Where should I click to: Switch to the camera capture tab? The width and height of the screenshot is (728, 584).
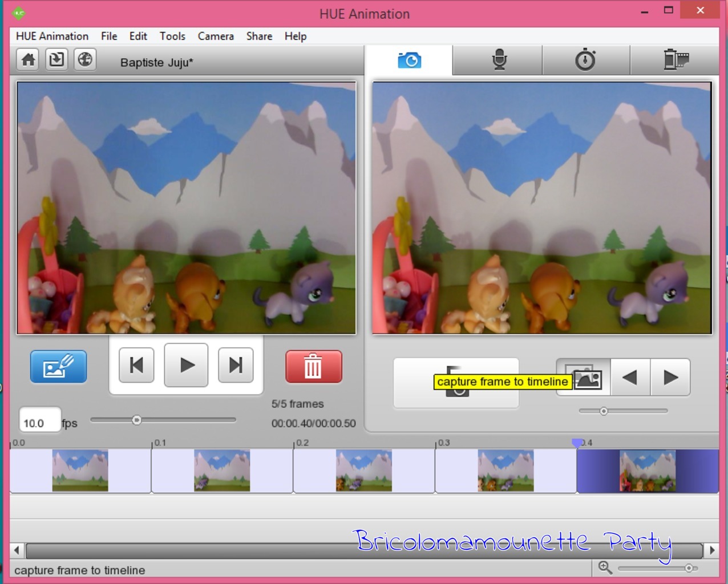(409, 60)
